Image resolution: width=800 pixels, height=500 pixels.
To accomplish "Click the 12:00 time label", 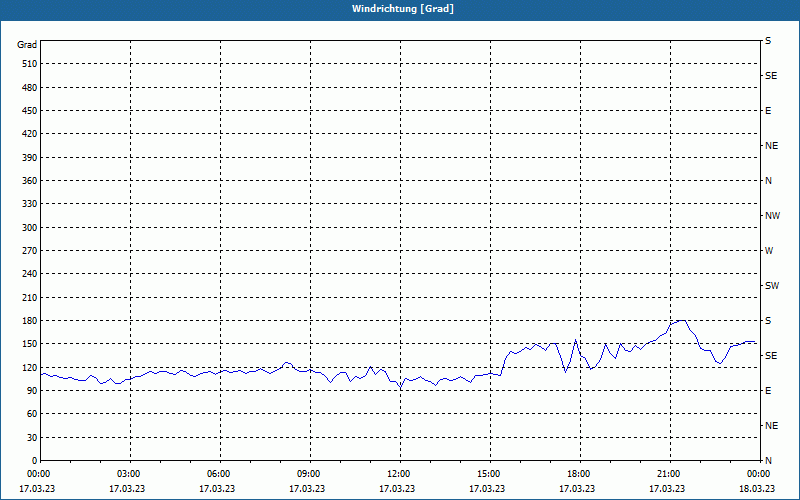I will click(400, 474).
